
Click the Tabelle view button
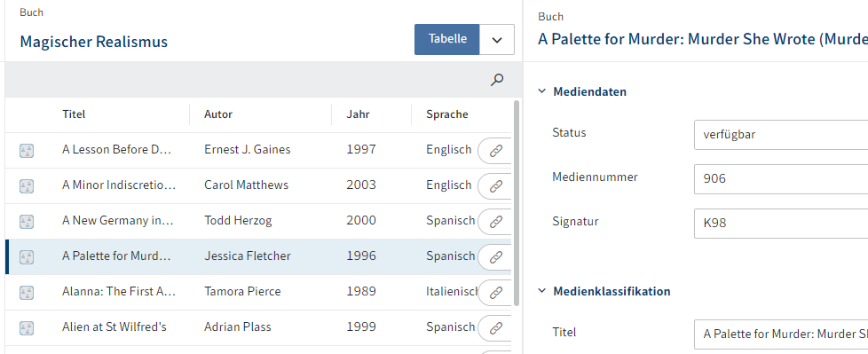pos(446,39)
